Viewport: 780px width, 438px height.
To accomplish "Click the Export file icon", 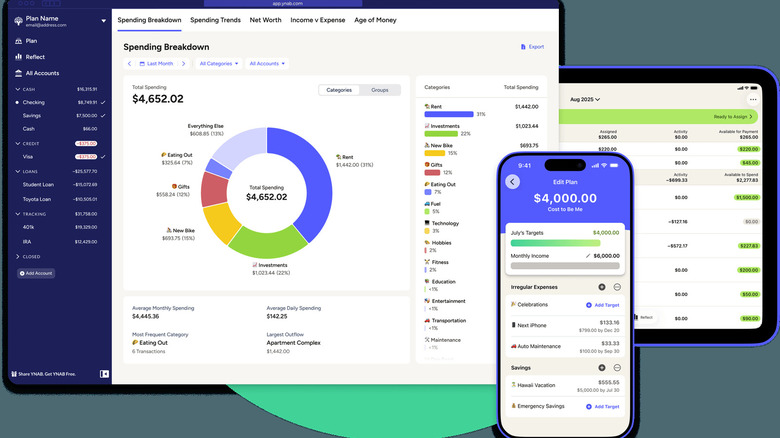I will [523, 47].
